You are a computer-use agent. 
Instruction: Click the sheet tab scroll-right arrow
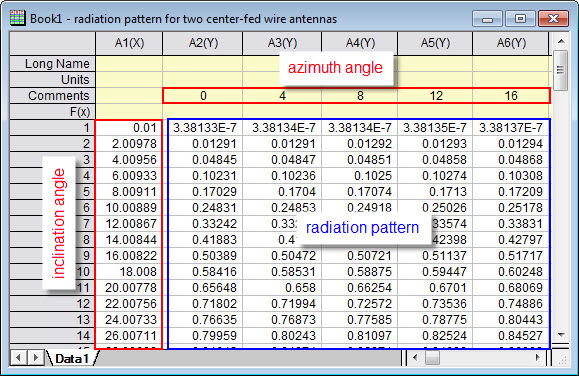[35, 358]
